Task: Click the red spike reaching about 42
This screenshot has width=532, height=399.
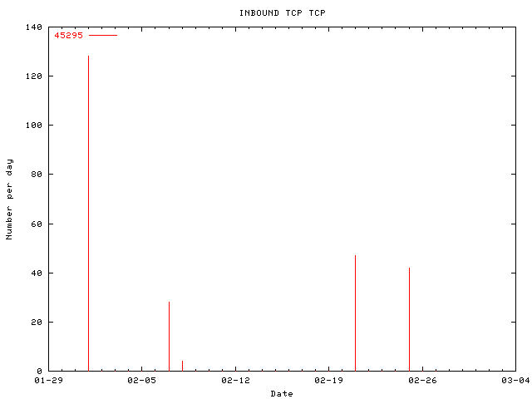Action: tap(409, 319)
